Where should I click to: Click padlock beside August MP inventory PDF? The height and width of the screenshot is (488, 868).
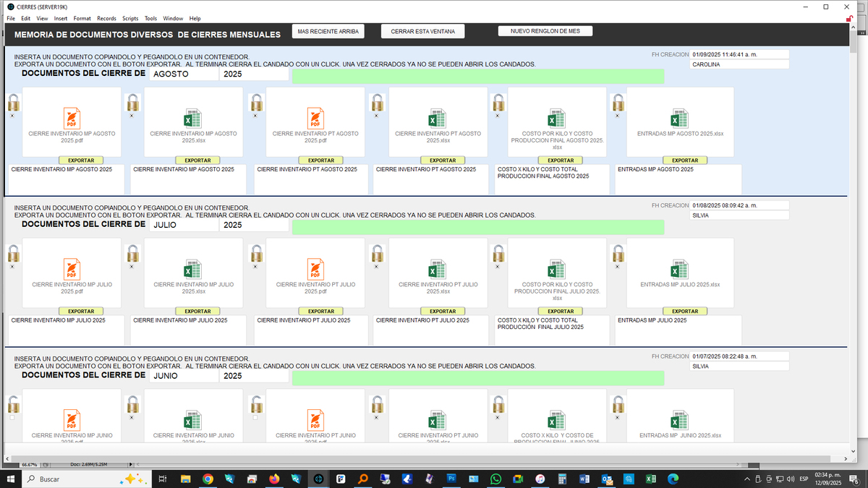pyautogui.click(x=13, y=102)
